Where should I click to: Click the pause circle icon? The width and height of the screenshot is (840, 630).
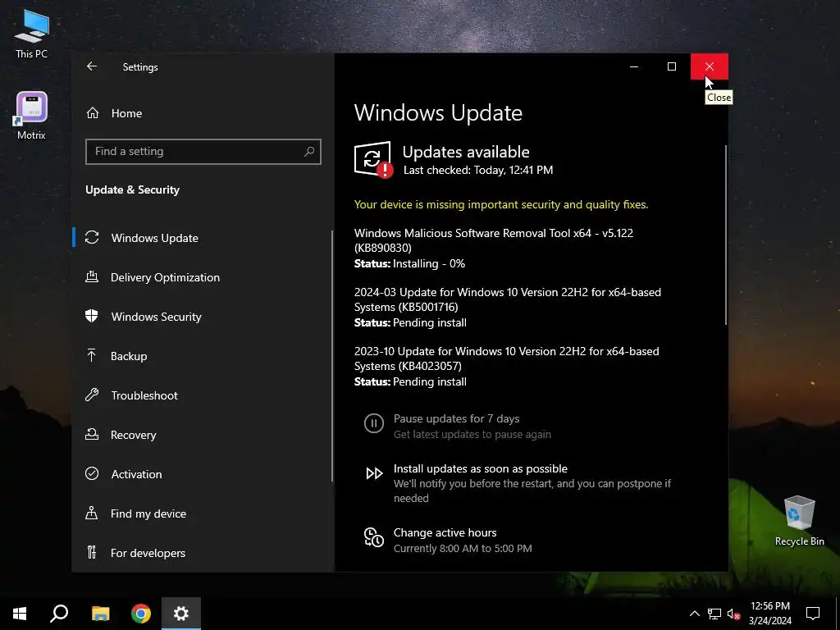click(374, 423)
